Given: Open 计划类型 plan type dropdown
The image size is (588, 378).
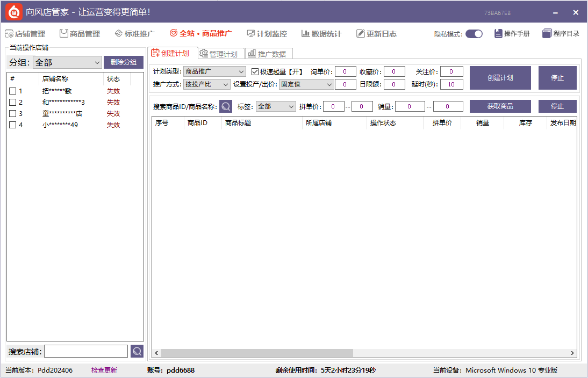Looking at the screenshot, I should coord(214,71).
